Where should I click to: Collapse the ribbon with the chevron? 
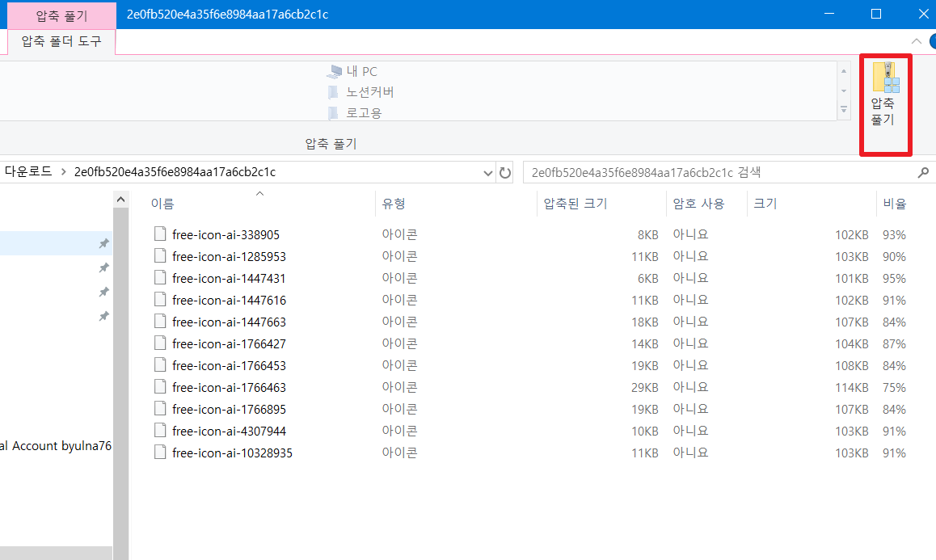click(x=917, y=41)
